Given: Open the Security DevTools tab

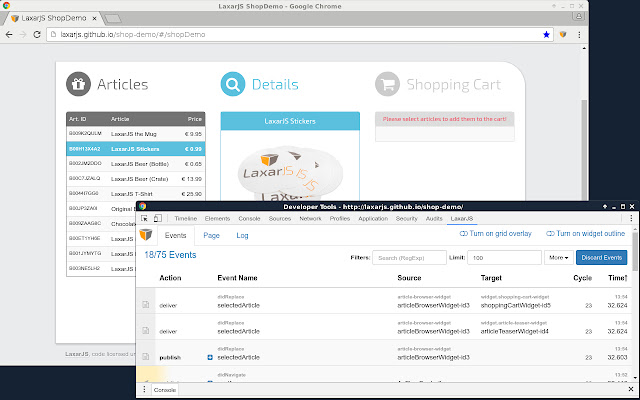Looking at the screenshot, I should coord(407,218).
